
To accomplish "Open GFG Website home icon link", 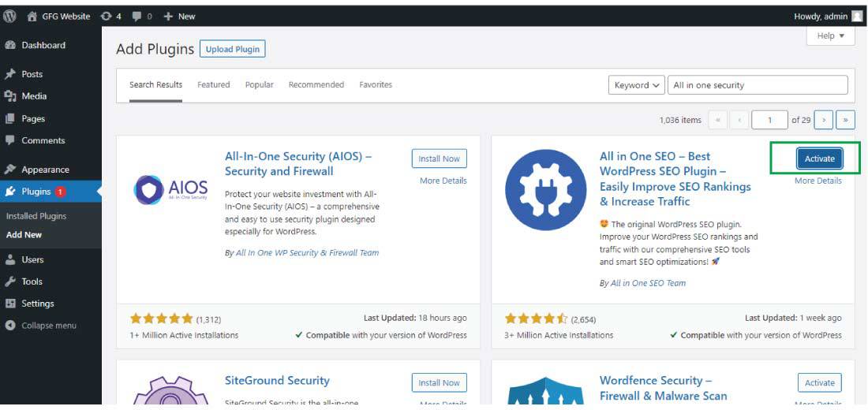I will pyautogui.click(x=32, y=16).
